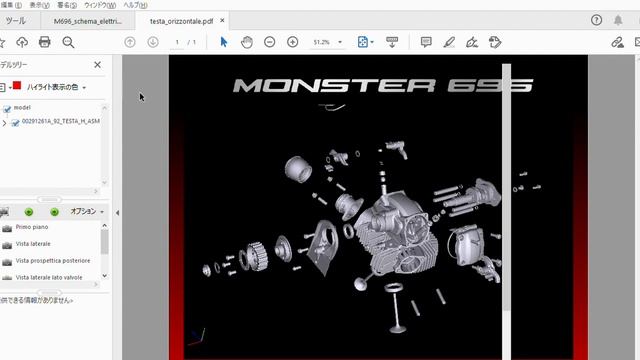Select the Vista laterale view
640x360 pixels.
[x=33, y=244]
